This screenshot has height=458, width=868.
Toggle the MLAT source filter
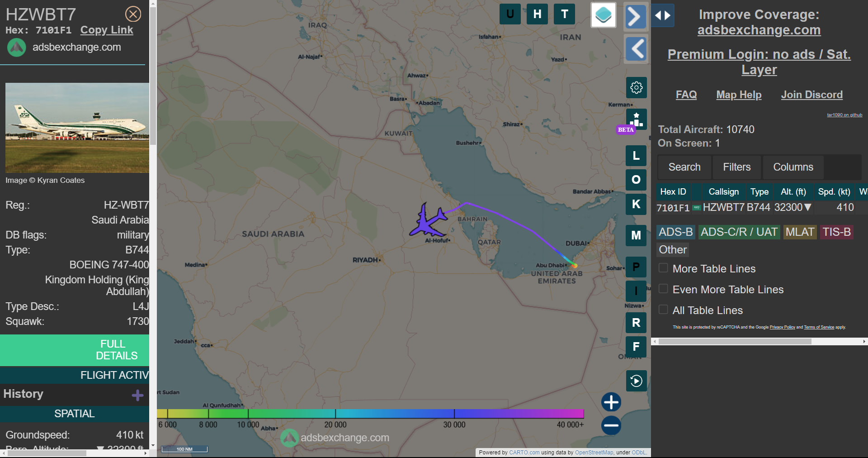click(800, 232)
